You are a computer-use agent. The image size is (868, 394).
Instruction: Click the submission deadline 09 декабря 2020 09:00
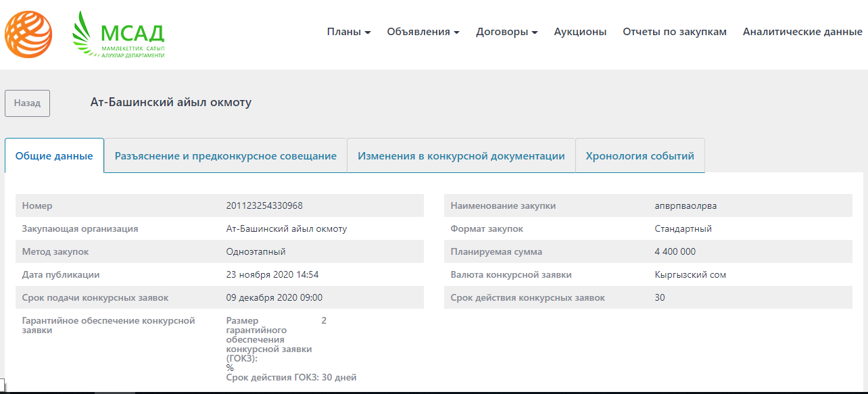pos(274,298)
